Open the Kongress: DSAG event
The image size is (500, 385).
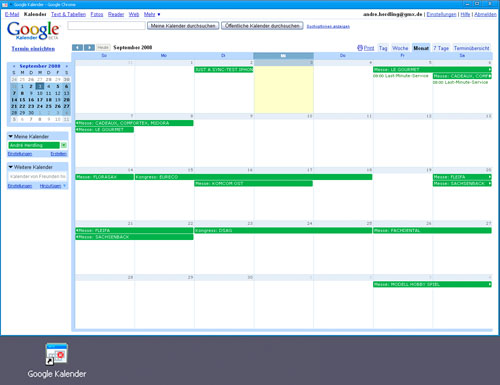[283, 230]
